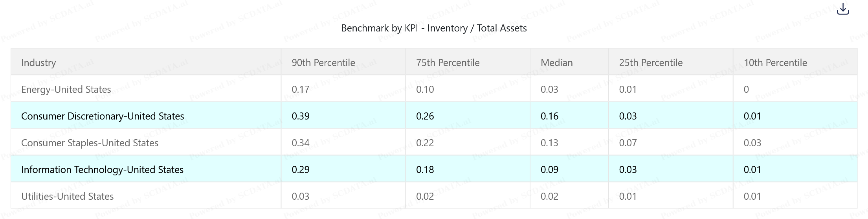Click the Industry column header
868x219 pixels.
click(39, 63)
